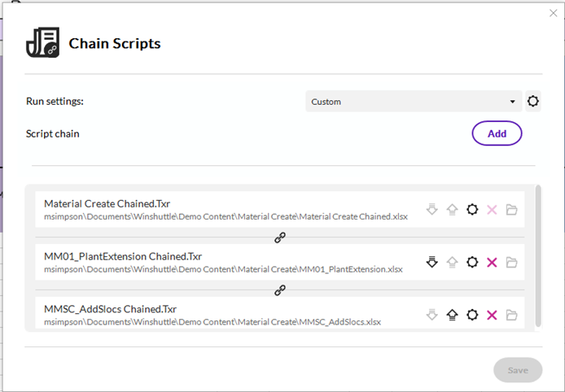Click link icon between first two scripts
The image size is (565, 392).
280,237
